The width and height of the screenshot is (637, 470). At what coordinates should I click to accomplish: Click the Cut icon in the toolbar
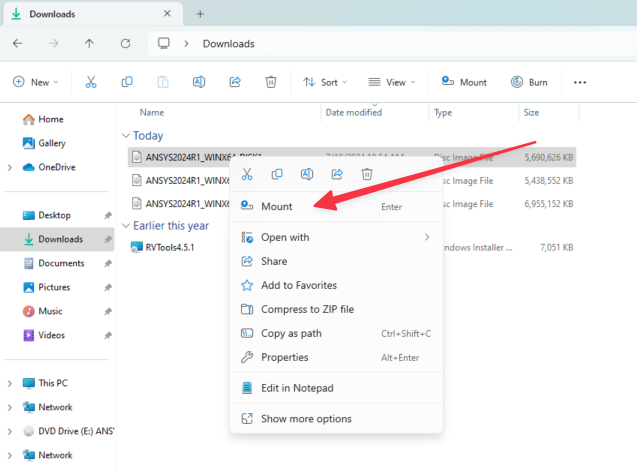pyautogui.click(x=91, y=82)
